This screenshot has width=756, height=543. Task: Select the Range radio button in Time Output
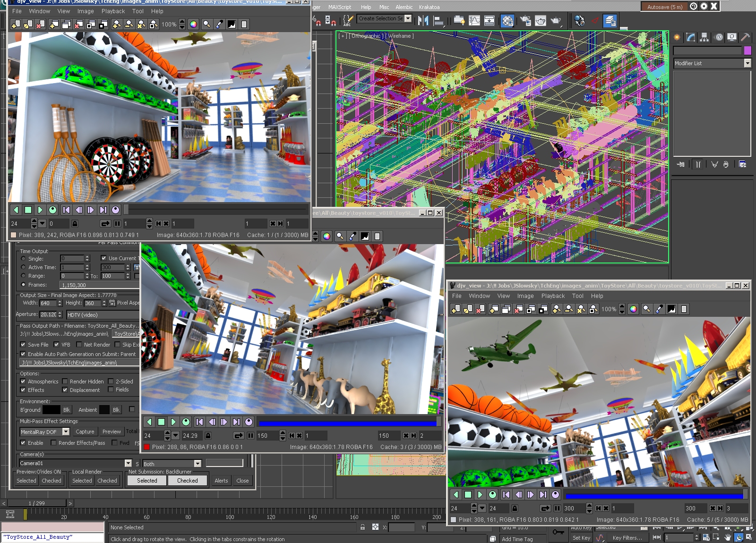coord(23,276)
